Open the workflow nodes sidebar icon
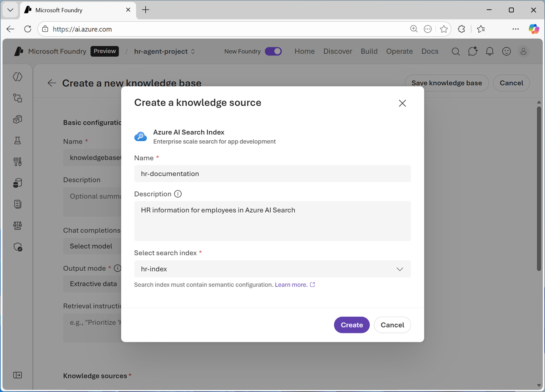 18,98
